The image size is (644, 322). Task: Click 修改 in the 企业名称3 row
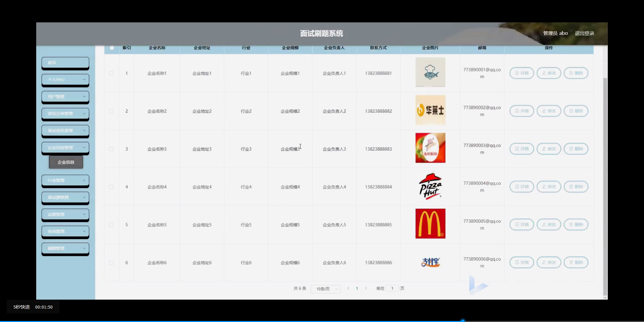pos(549,149)
